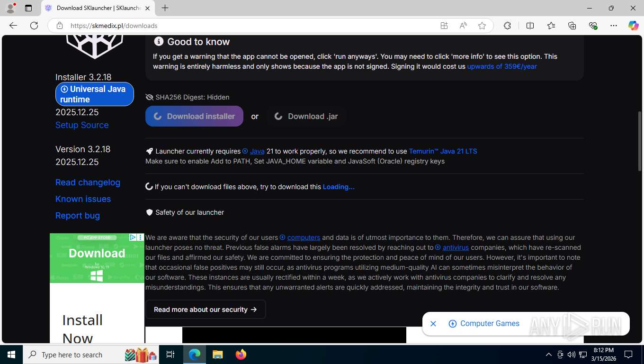View site information lock icon
The width and height of the screenshot is (644, 364).
[60, 26]
